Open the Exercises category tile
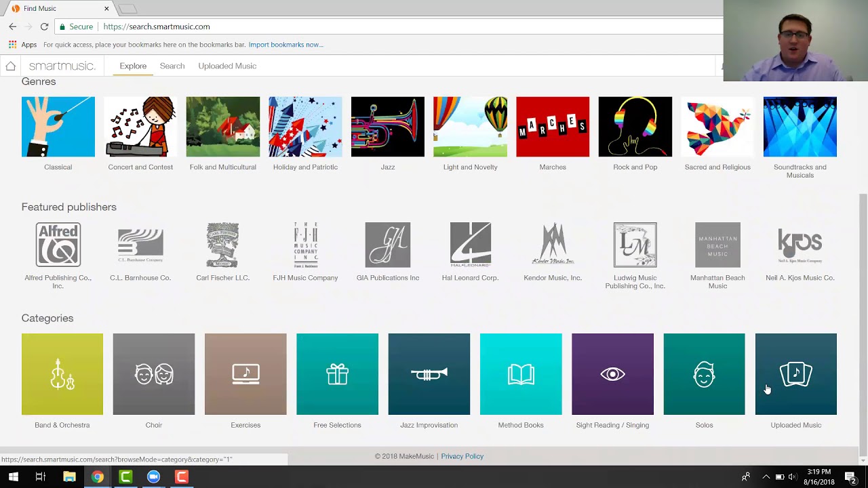The image size is (868, 488). pyautogui.click(x=245, y=374)
